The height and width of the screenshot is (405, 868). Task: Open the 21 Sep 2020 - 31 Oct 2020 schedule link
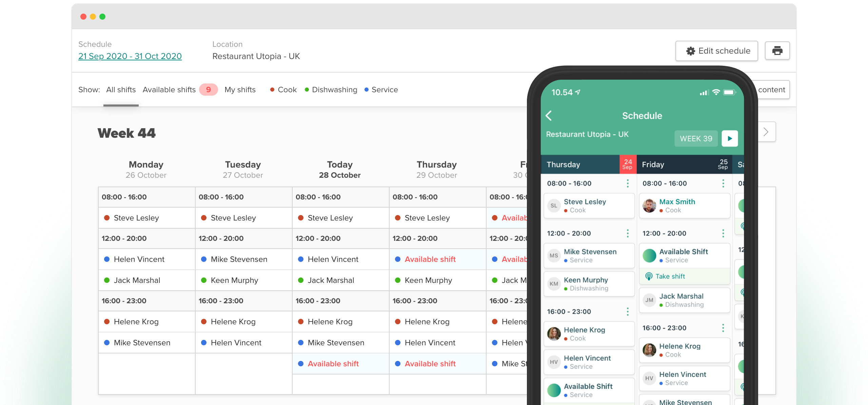click(130, 56)
